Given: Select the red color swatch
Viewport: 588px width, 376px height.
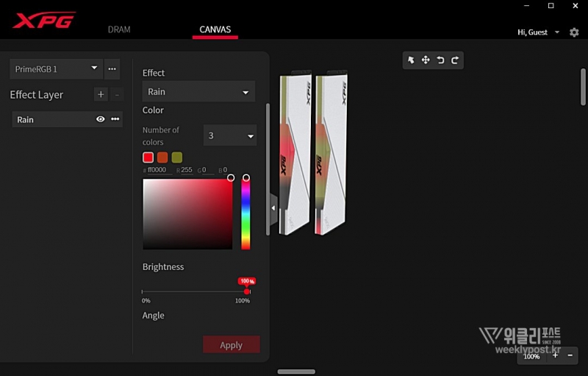Looking at the screenshot, I should [x=148, y=157].
